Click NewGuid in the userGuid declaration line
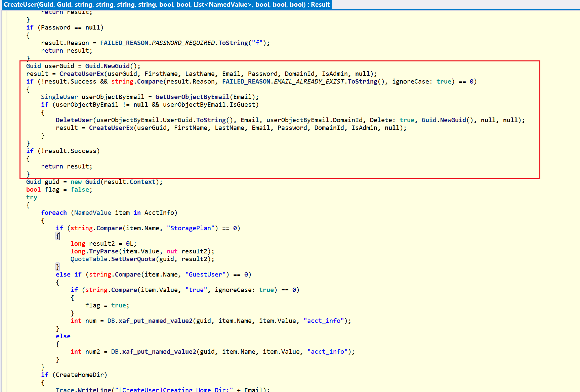This screenshot has height=392, width=580. pyautogui.click(x=117, y=66)
